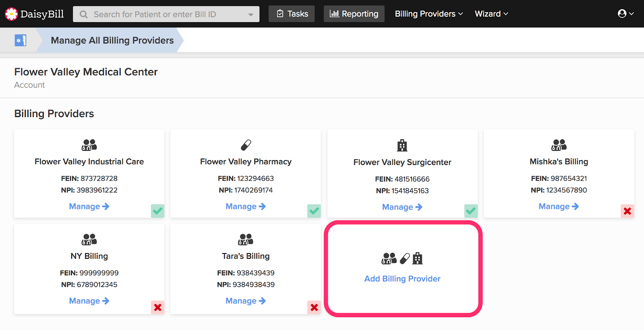Open the search field dropdown arrow
The image size is (644, 330).
[251, 15]
